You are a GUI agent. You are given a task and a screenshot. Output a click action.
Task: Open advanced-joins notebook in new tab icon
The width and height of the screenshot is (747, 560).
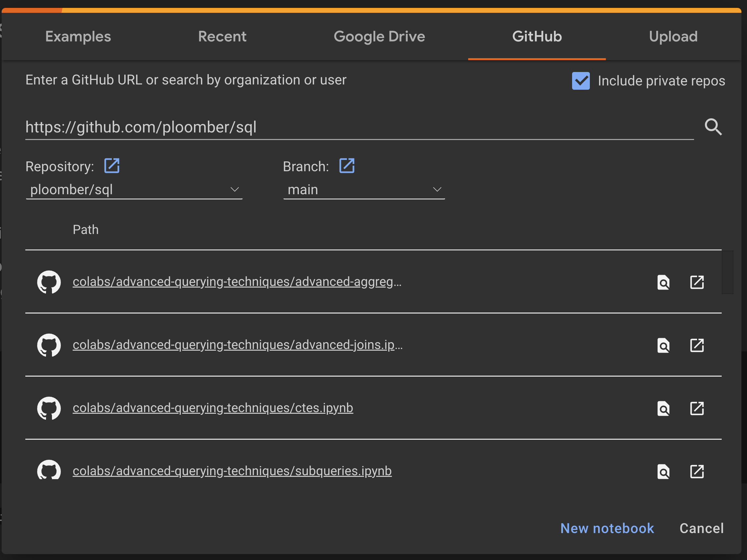696,345
